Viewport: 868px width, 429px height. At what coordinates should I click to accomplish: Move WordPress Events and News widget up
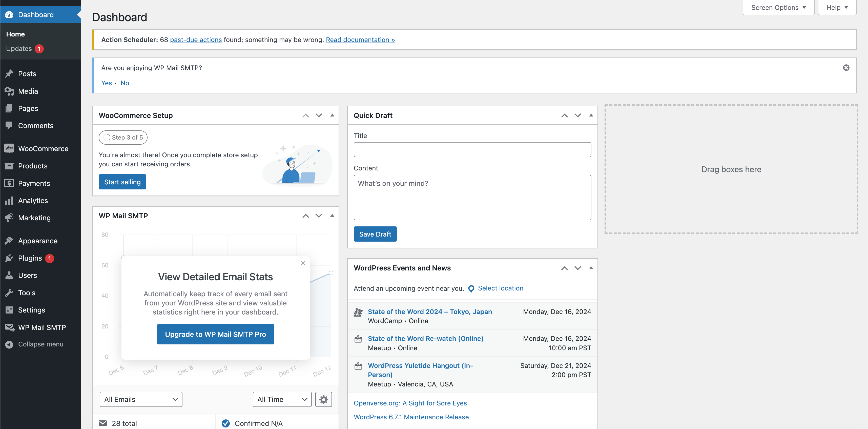tap(564, 268)
